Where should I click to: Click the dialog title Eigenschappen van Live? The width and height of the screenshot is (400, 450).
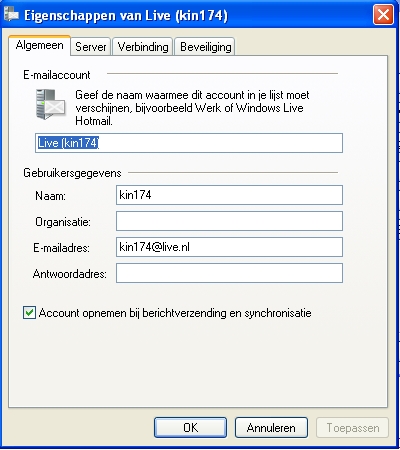[126, 15]
